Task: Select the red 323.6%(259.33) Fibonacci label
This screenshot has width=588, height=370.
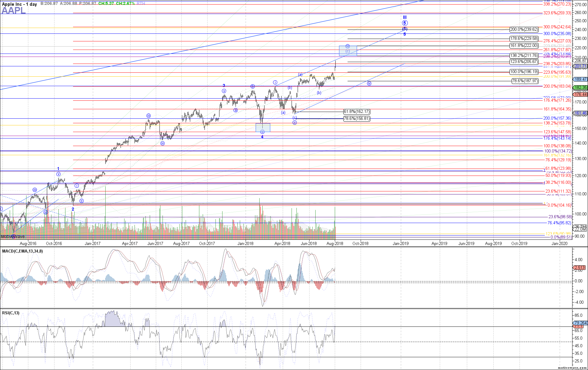Action: click(x=557, y=13)
